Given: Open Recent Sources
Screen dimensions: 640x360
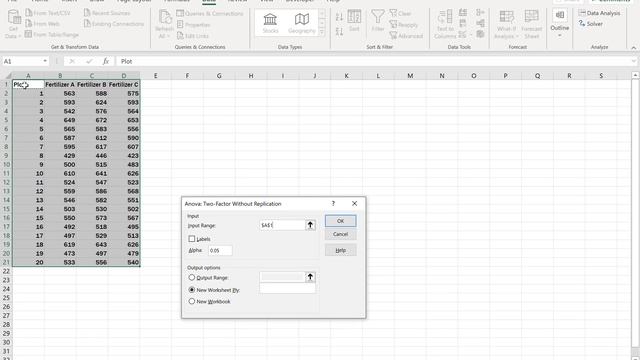Looking at the screenshot, I should 107,13.
